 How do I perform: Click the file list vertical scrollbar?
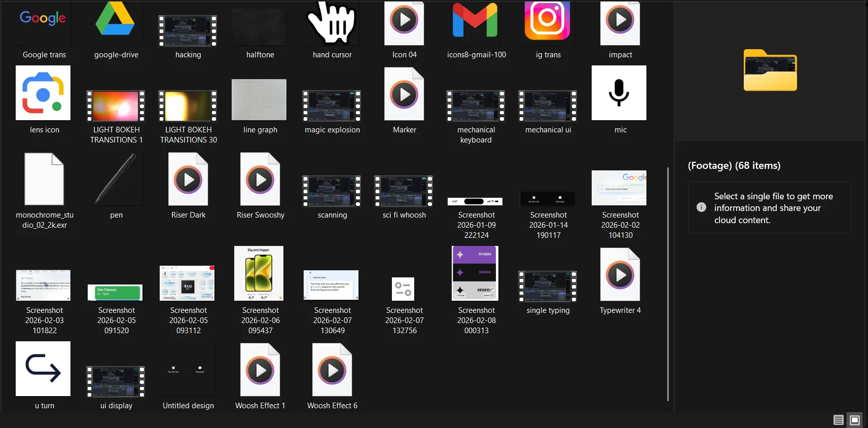(668, 284)
